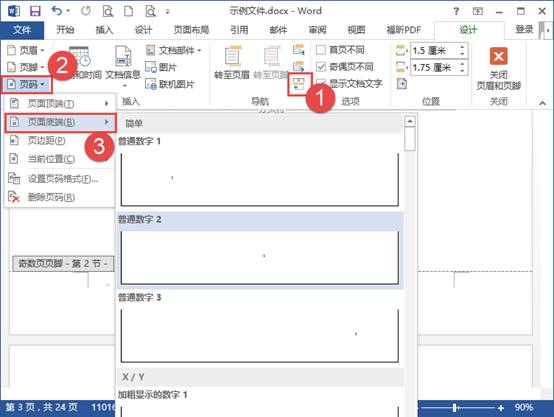The width and height of the screenshot is (554, 417).
Task: Adjust the zoom slider handle
Action: click(x=455, y=408)
